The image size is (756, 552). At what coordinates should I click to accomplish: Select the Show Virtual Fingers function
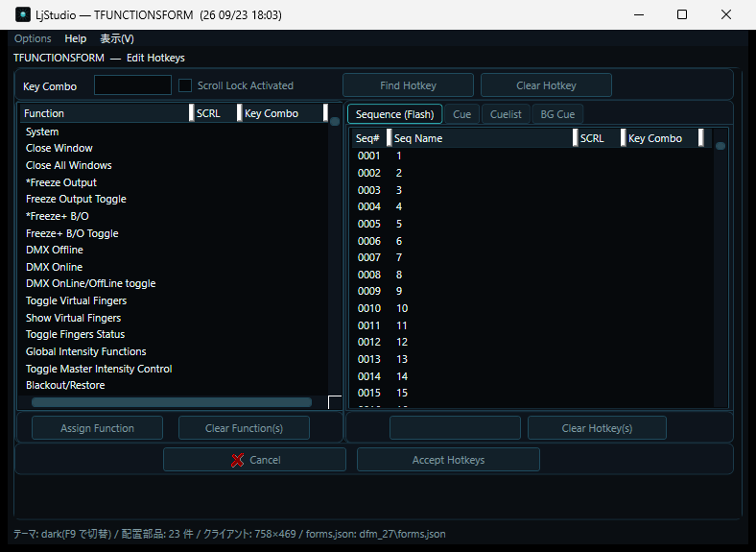(x=174, y=318)
